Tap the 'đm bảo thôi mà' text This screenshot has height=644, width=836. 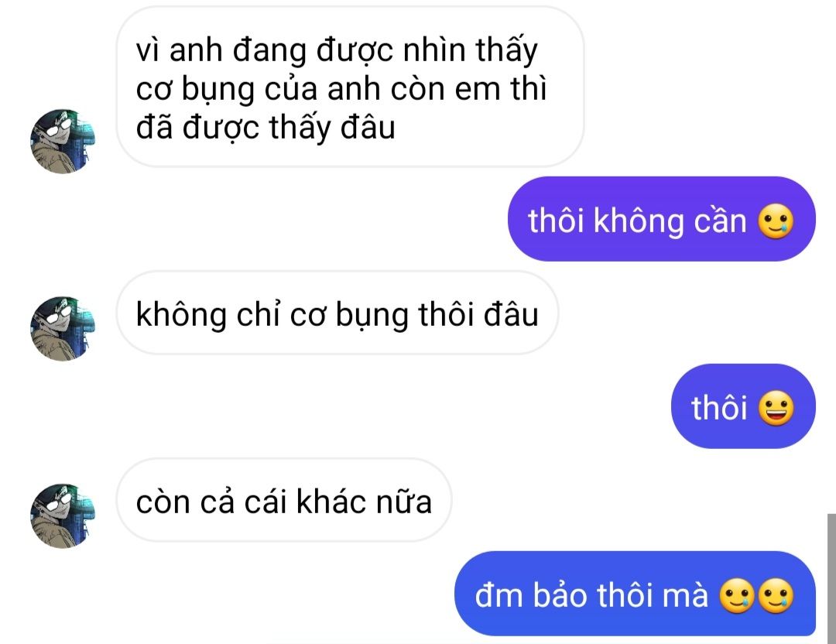pos(591,595)
